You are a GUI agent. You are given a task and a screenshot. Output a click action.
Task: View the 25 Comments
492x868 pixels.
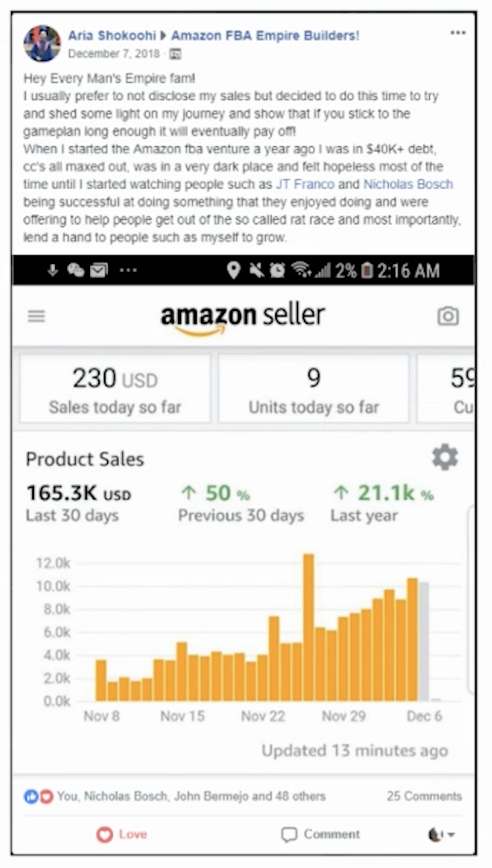424,796
